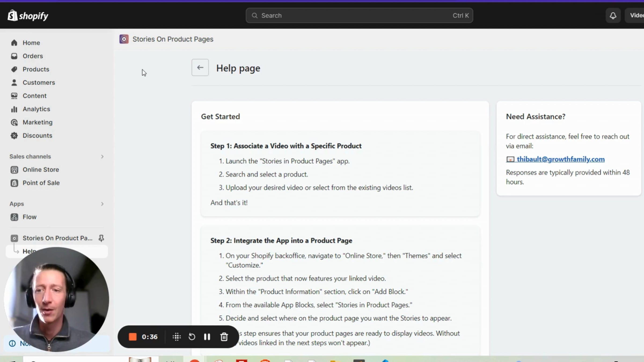Click the Stories On Product Pages sidebar icon

[x=14, y=238]
